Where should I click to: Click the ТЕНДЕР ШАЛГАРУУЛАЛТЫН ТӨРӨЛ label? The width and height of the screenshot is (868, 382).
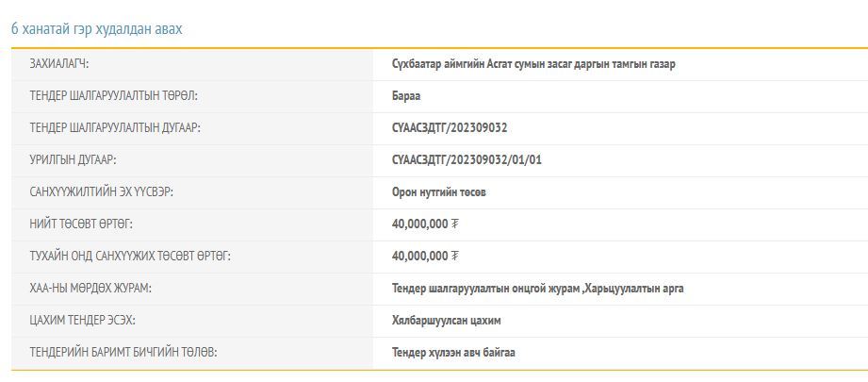[x=113, y=96]
